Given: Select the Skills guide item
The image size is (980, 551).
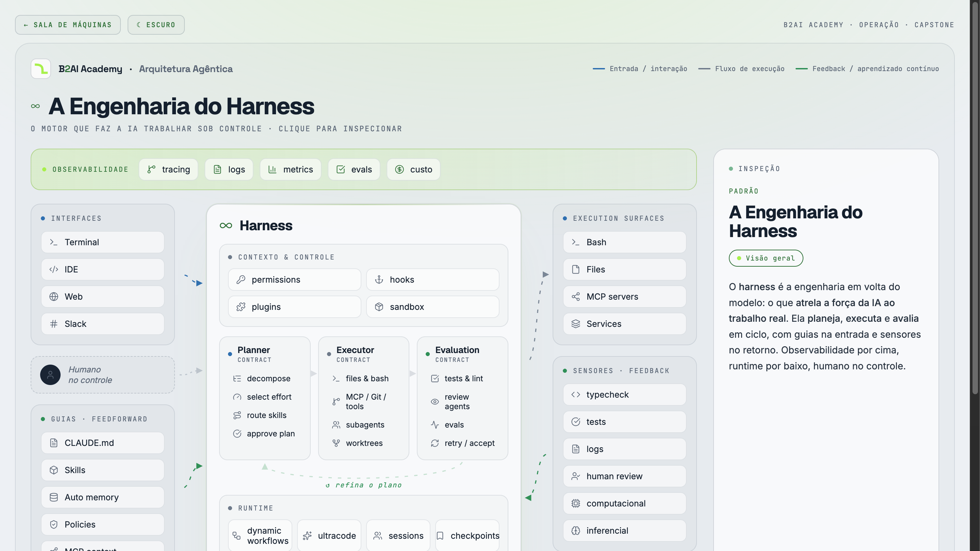Looking at the screenshot, I should [x=103, y=470].
